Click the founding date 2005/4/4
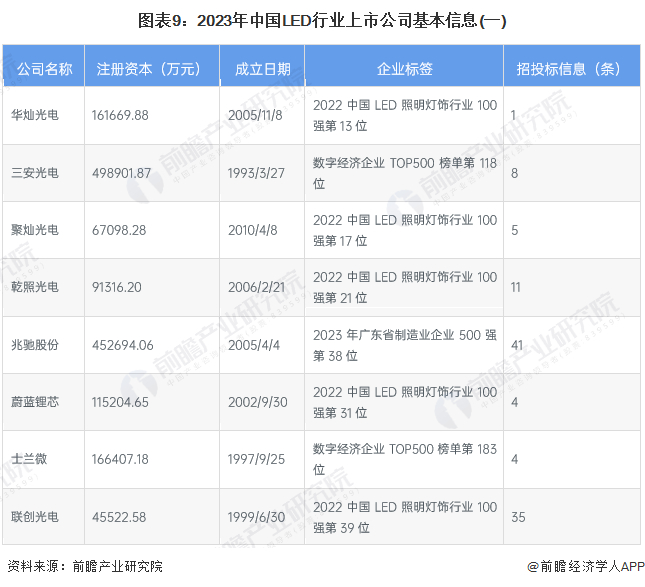 coord(254,345)
